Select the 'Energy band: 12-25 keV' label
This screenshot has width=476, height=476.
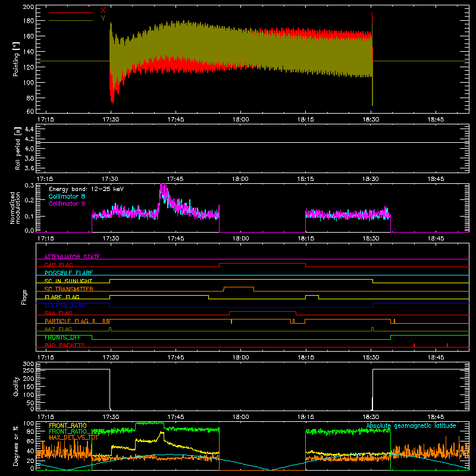86,189
